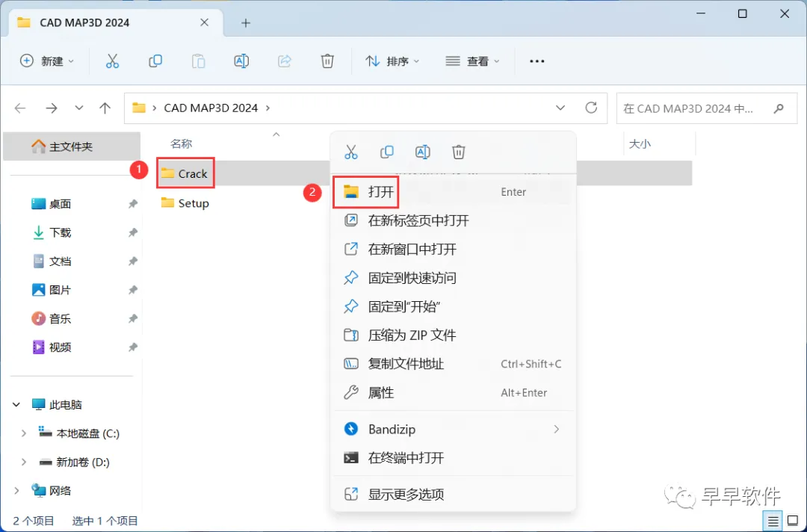Open 主文件夹 in the sidebar
The height and width of the screenshot is (532, 807).
pos(72,146)
